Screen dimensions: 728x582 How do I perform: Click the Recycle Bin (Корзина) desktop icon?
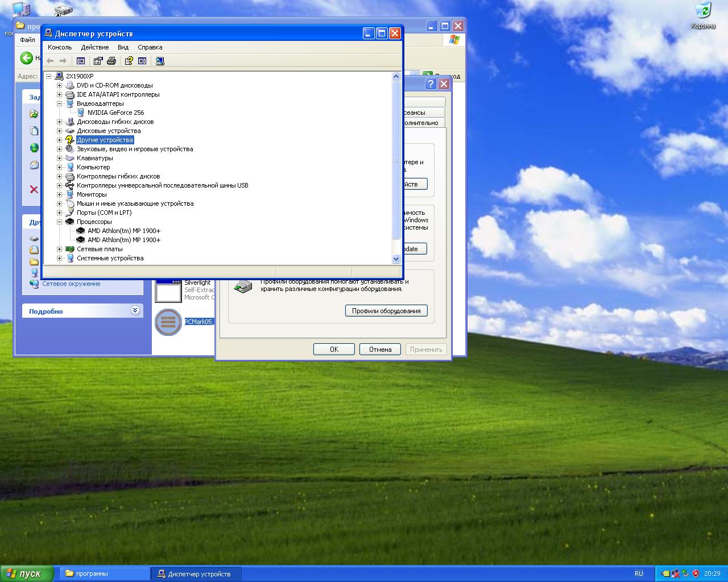(x=704, y=10)
